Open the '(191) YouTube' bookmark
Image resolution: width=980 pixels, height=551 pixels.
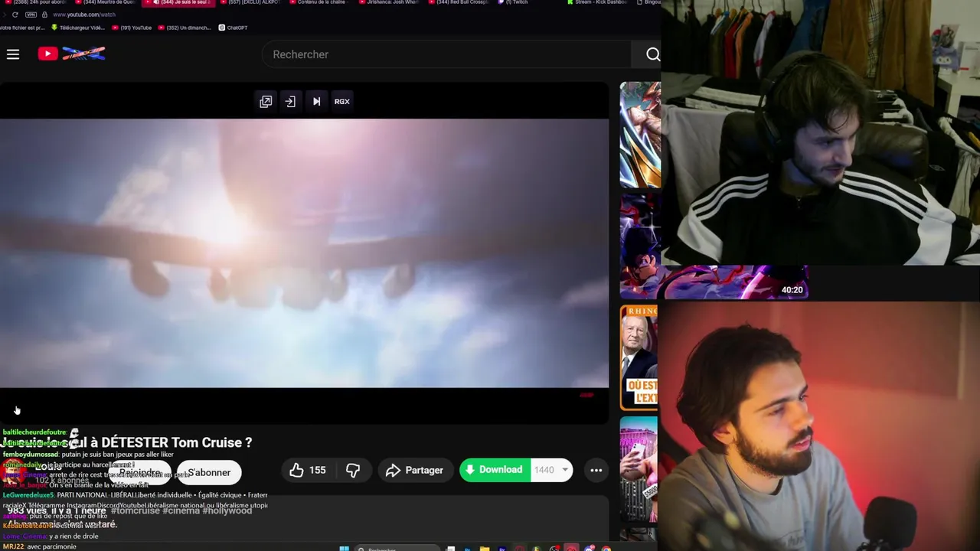coord(132,28)
